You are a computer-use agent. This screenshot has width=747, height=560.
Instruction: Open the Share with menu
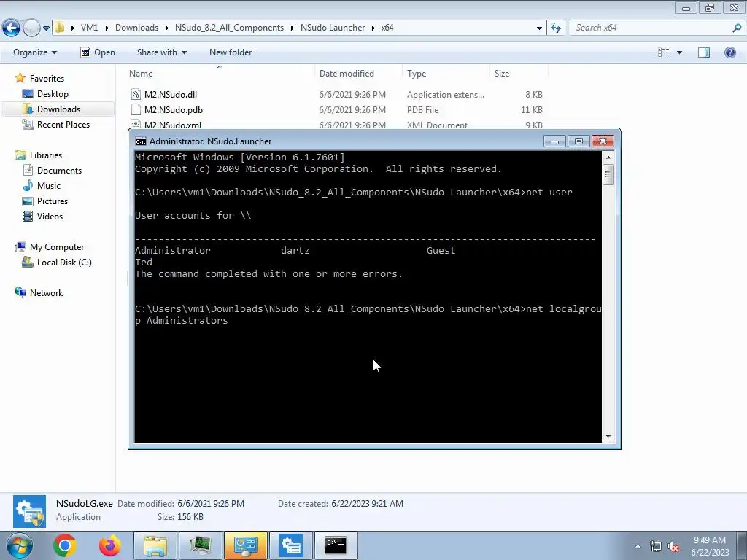pyautogui.click(x=161, y=52)
